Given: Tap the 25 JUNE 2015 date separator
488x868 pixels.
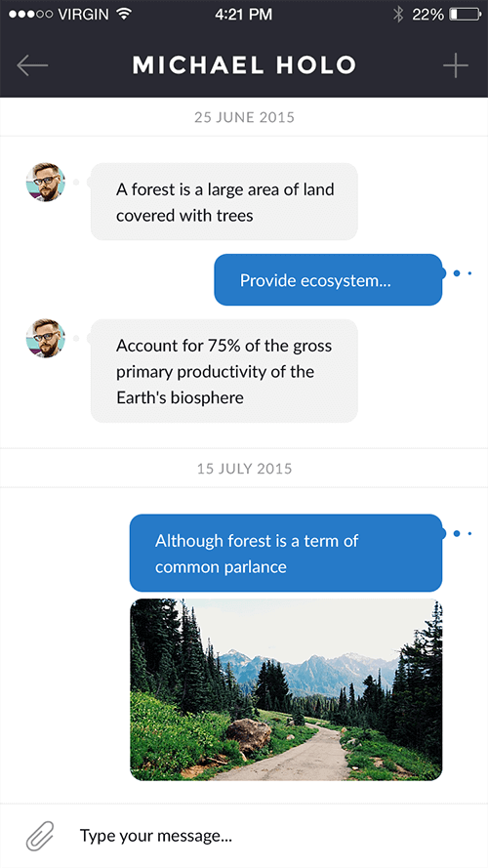Looking at the screenshot, I should pos(244,117).
